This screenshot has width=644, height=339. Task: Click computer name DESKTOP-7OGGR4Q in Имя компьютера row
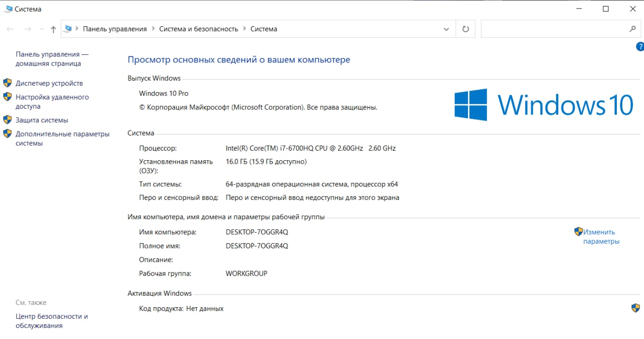point(257,232)
